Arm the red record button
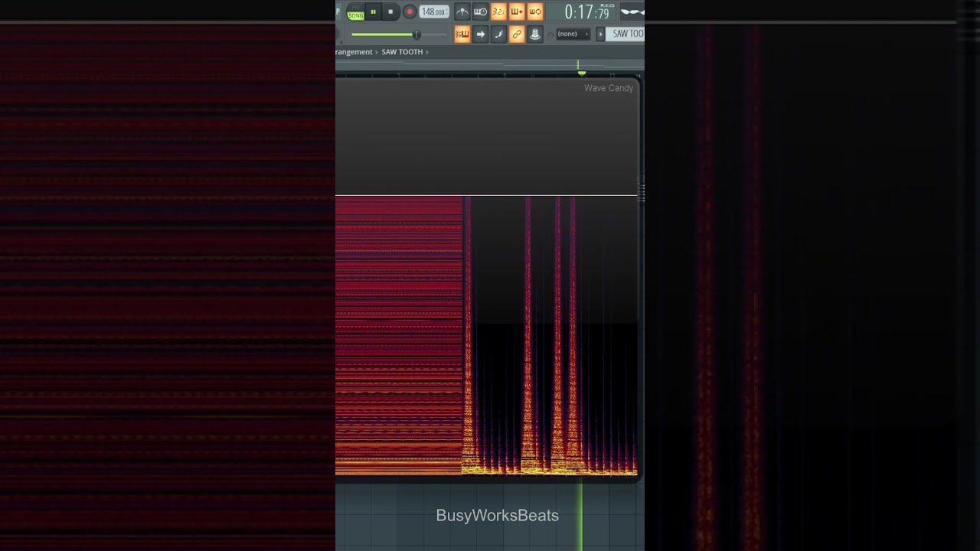The image size is (980, 551). [x=410, y=11]
